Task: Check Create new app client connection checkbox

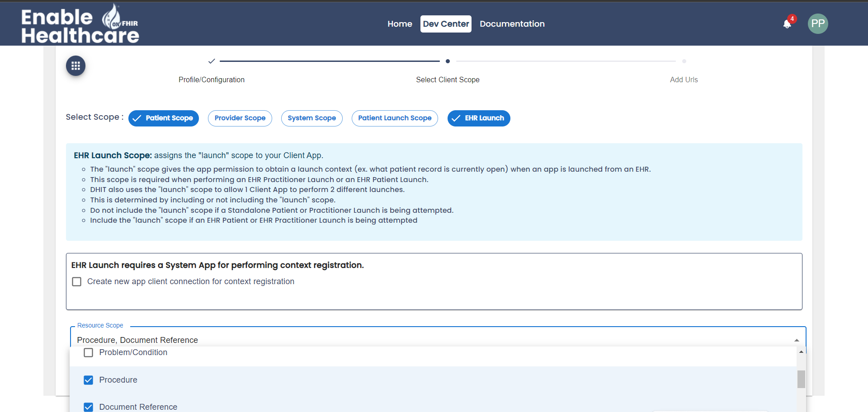Action: (x=77, y=282)
